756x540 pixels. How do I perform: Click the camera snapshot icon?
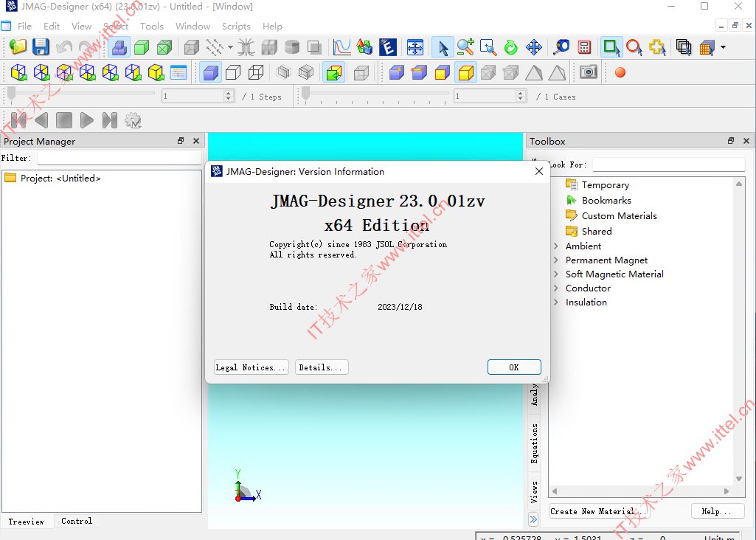(589, 72)
